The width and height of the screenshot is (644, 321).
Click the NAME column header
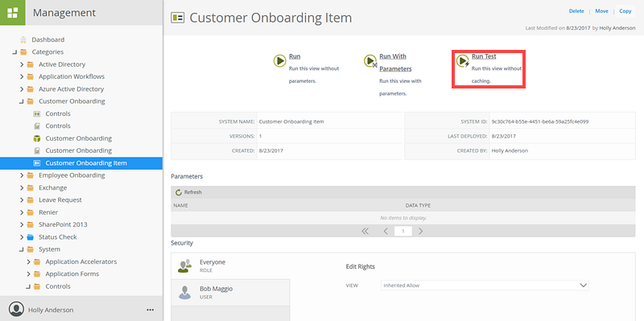tap(180, 205)
